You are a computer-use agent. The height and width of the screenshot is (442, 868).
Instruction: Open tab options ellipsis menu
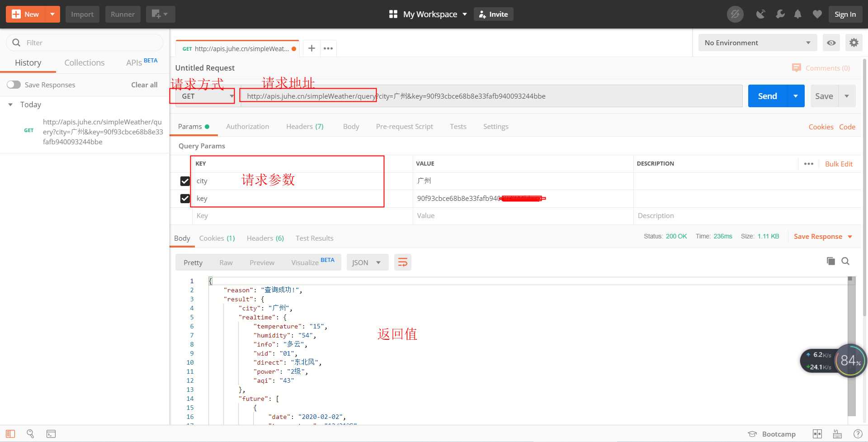[x=328, y=48]
